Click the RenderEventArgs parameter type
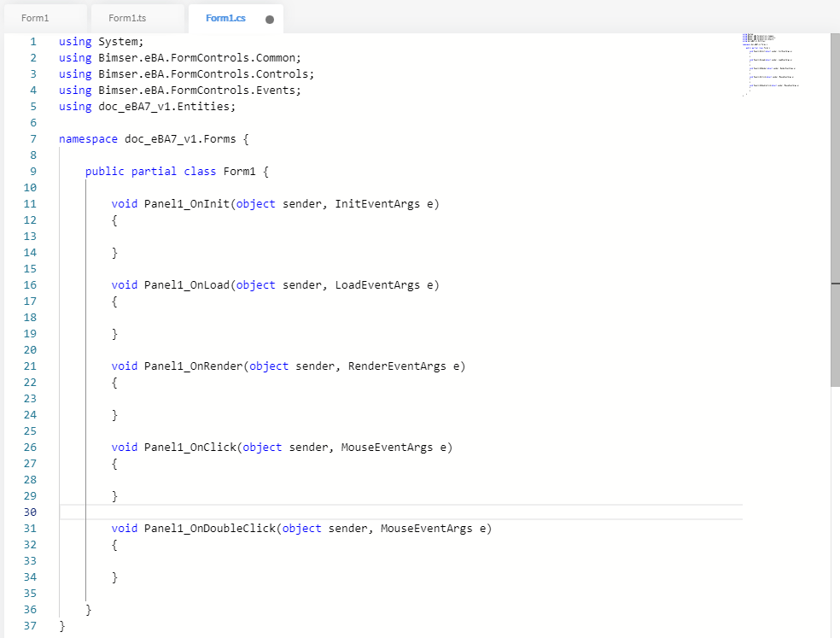Image resolution: width=840 pixels, height=638 pixels. (397, 366)
